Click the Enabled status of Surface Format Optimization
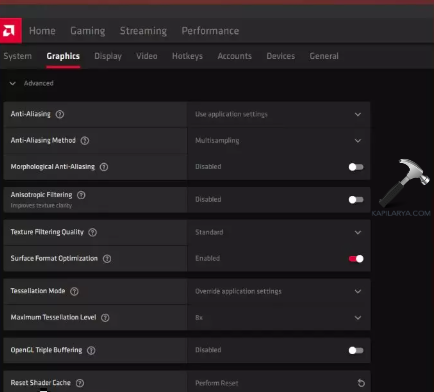The image size is (434, 392). tap(207, 258)
